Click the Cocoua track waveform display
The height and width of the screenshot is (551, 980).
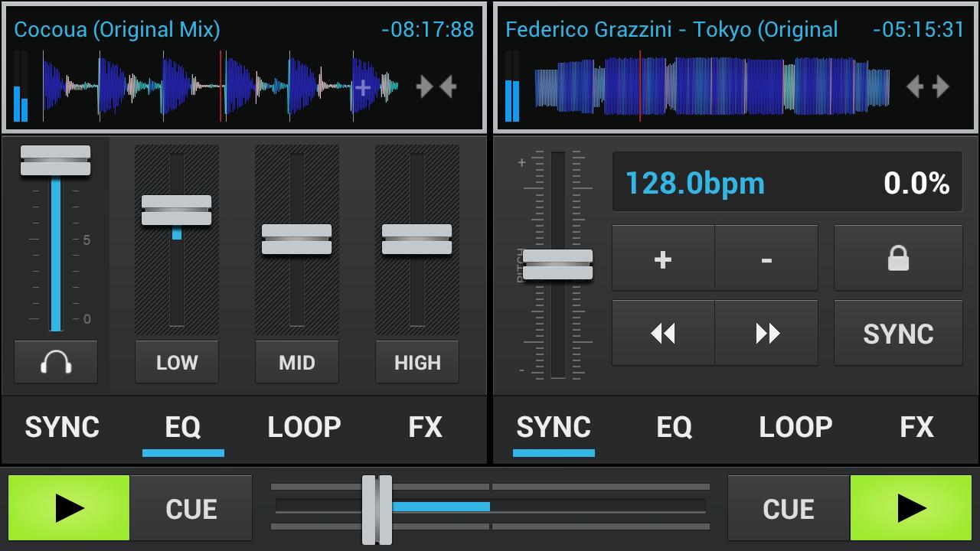(222, 88)
